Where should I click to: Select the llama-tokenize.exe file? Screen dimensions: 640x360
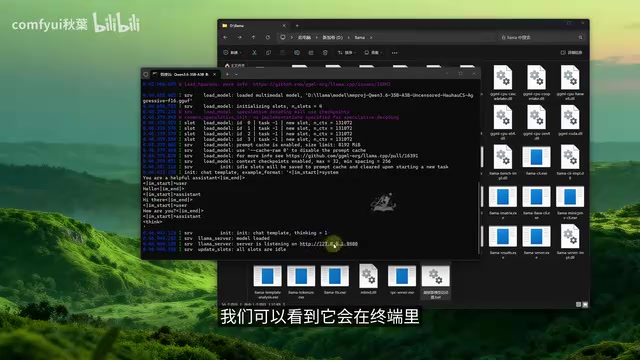click(x=301, y=282)
